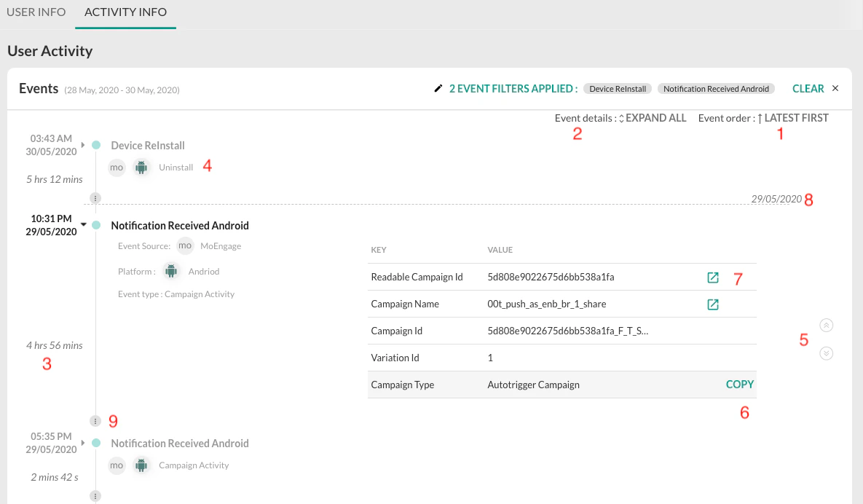Click 05:35 PM Notification Received Android title
Screen dimensions: 863x504
180,444
